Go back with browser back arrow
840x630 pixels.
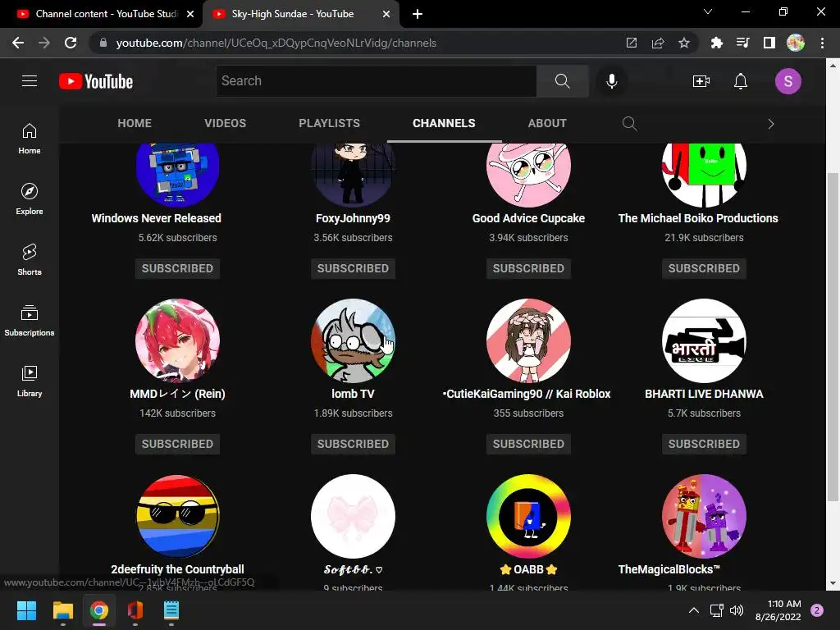tap(18, 43)
